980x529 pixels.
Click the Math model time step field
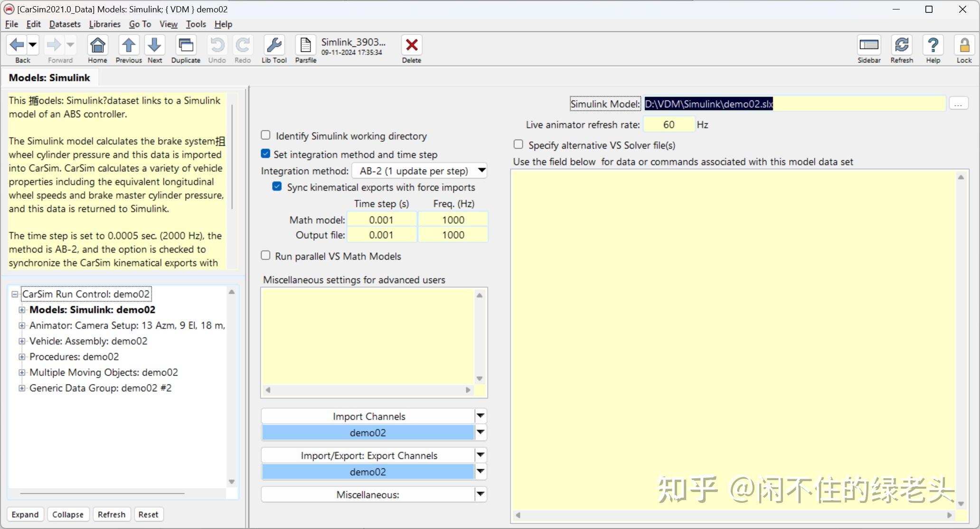[381, 220]
